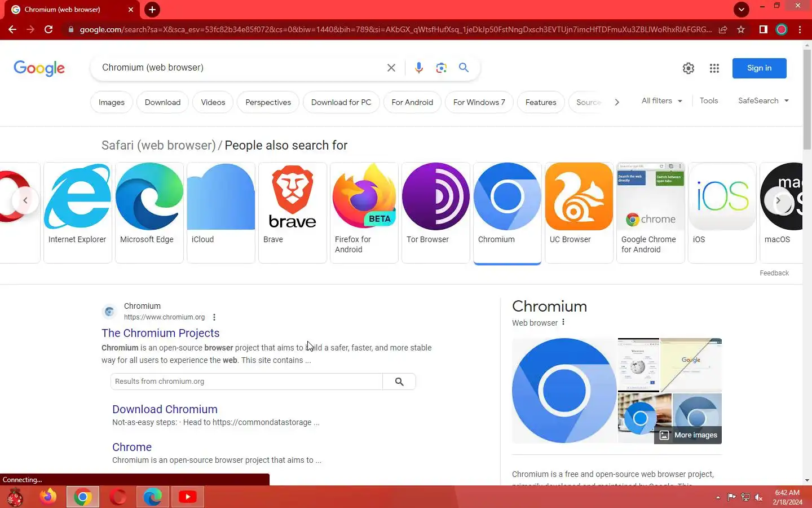Open Firefox from the taskbar

click(48, 497)
